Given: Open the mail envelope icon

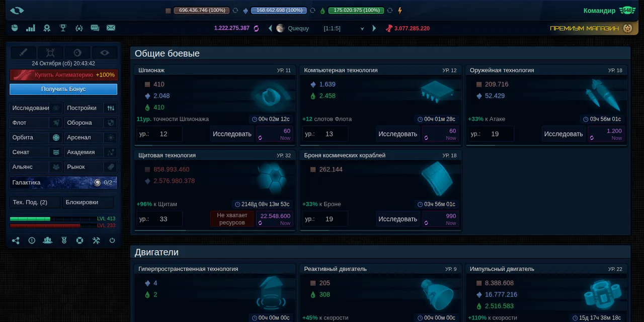Looking at the screenshot, I should click(111, 28).
